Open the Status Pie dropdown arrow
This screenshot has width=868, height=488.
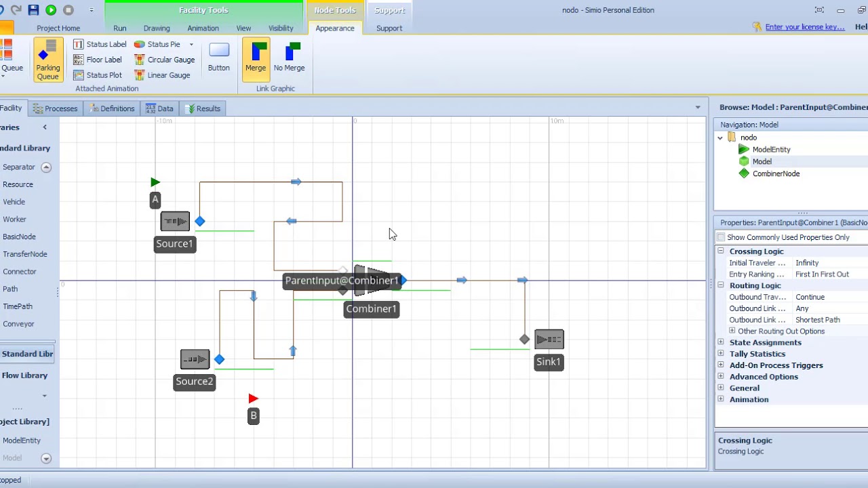coord(191,45)
